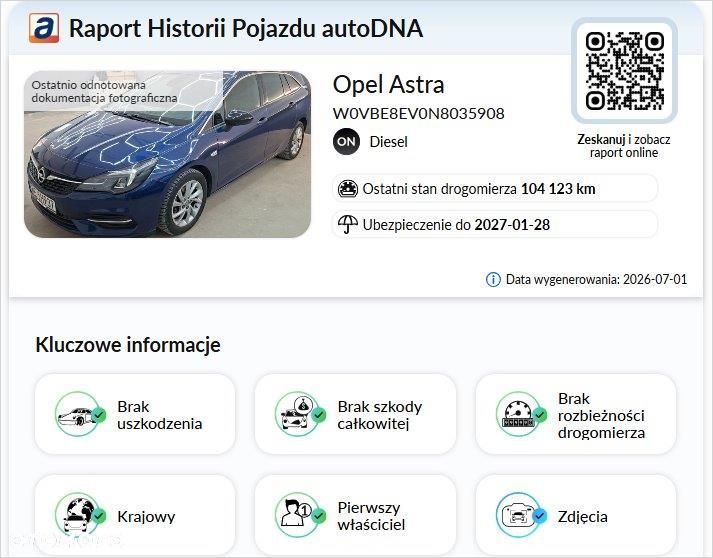Click the ON diesel fuel badge
Viewport: 713px width, 558px height.
[346, 141]
